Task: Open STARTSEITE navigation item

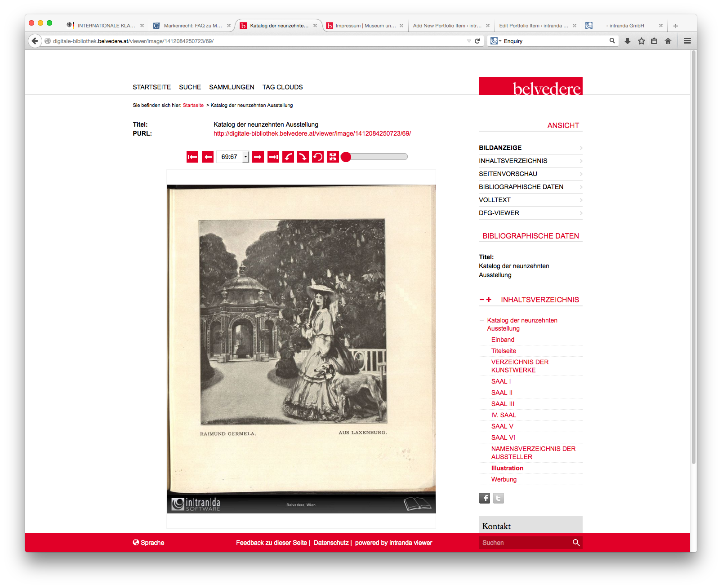Action: [x=152, y=87]
